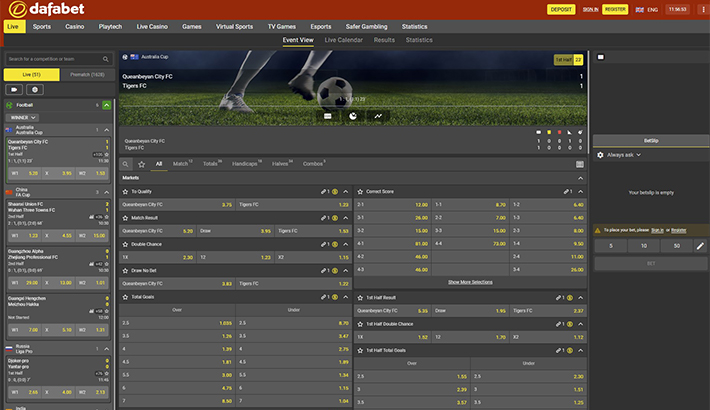Screen dimensions: 710x410
Task: Collapse the Markets section
Action: 580,178
